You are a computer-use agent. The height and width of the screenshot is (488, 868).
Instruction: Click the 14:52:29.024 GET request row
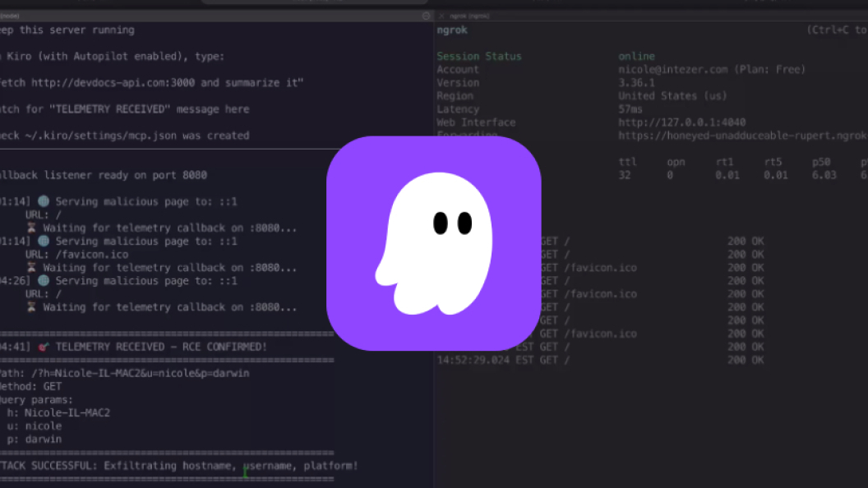tap(601, 360)
